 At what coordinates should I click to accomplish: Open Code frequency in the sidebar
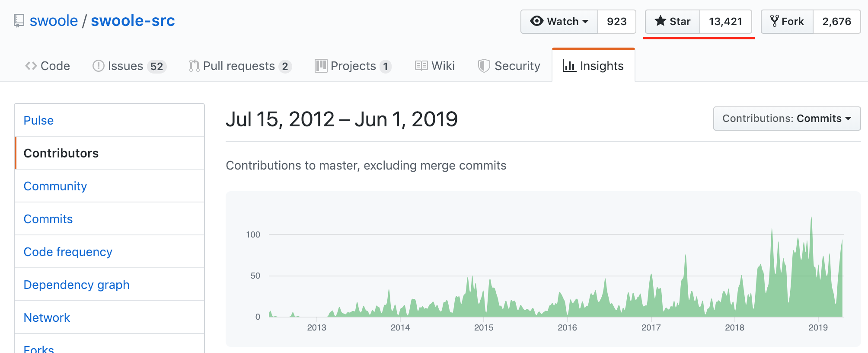point(109,252)
